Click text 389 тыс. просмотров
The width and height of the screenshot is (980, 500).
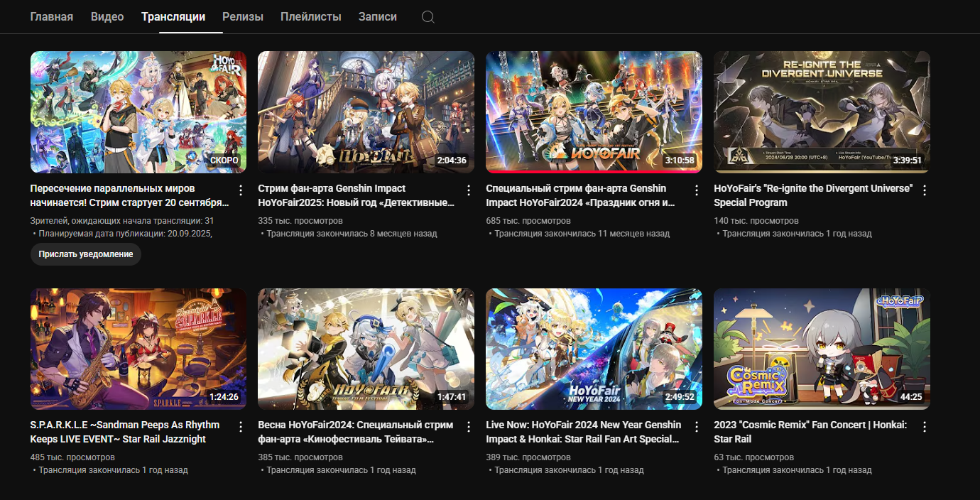[x=528, y=457]
